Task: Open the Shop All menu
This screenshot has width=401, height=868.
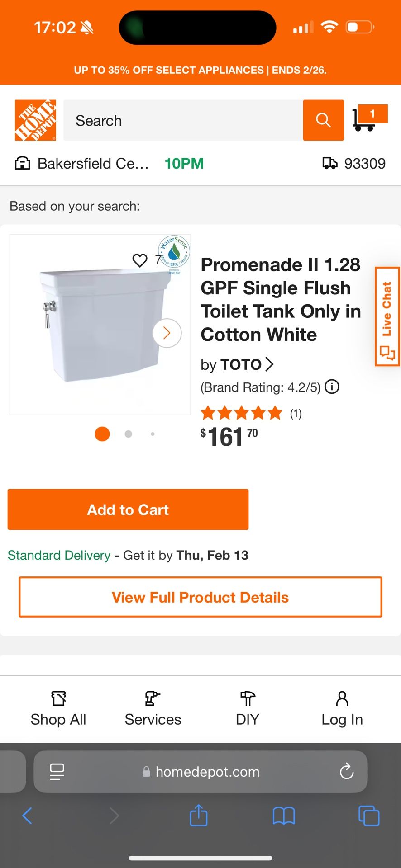Action: click(58, 708)
